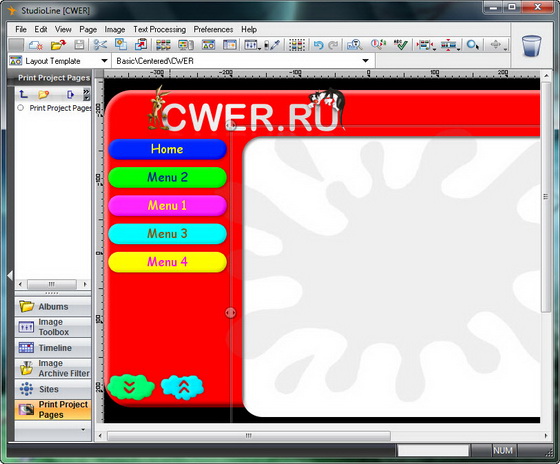This screenshot has height=464, width=560.
Task: Click the monitor with phone preview icon
Action: 186,45
